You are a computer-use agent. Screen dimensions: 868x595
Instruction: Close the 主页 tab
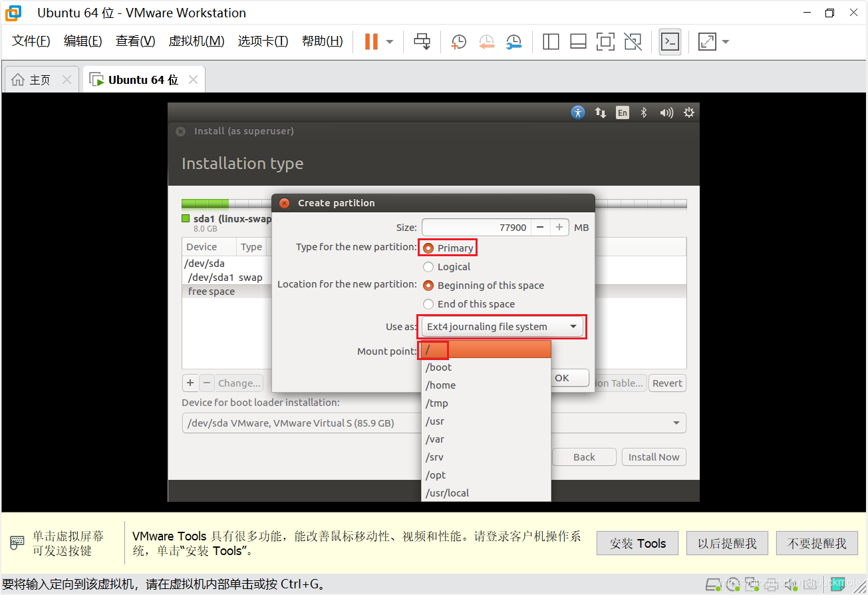67,80
